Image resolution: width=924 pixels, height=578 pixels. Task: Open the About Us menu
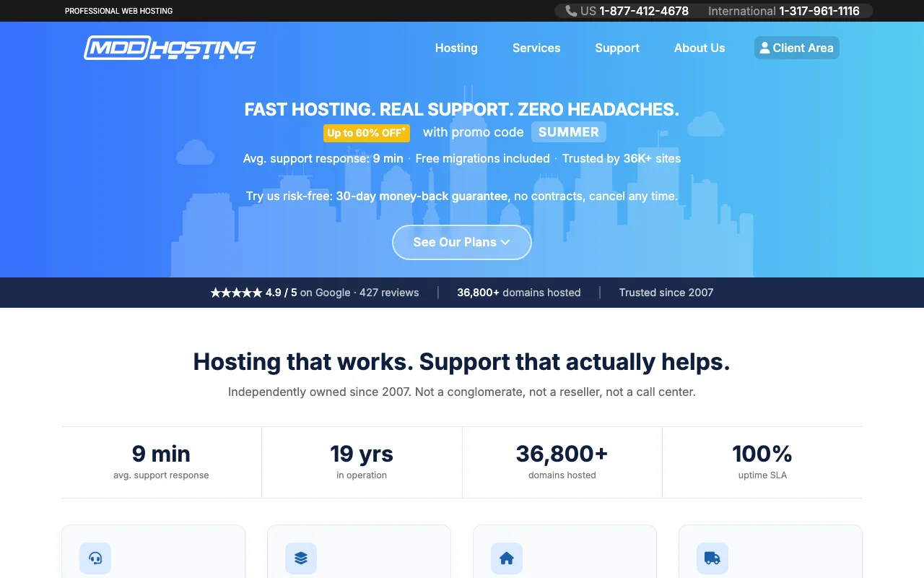coord(699,48)
